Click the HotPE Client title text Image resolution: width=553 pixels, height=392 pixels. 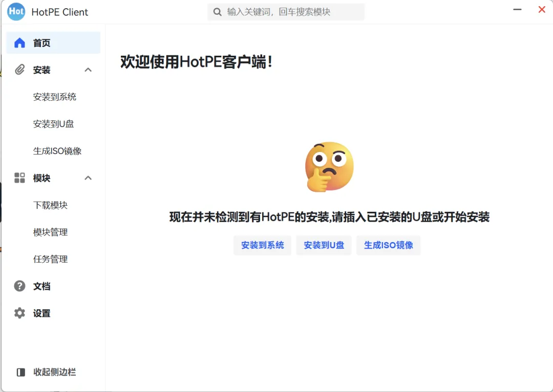point(59,12)
